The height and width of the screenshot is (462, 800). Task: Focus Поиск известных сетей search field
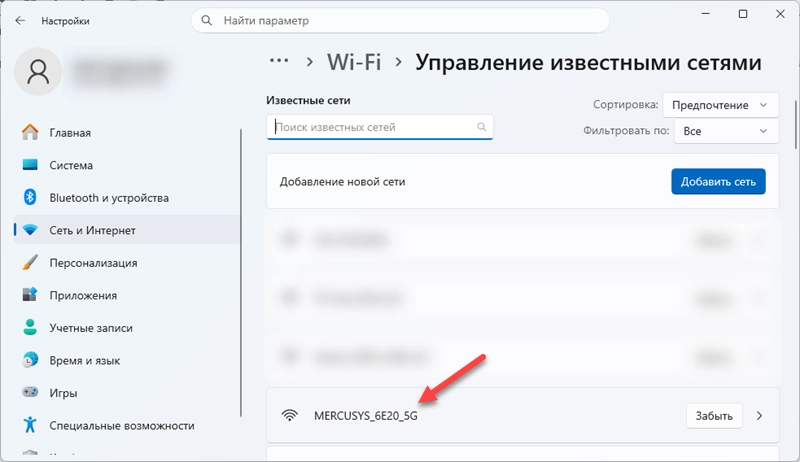pyautogui.click(x=380, y=127)
